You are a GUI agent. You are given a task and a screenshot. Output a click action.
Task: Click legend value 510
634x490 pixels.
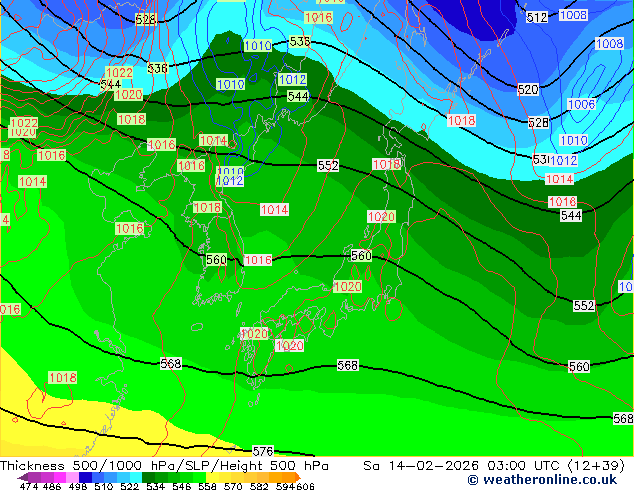tap(104, 486)
